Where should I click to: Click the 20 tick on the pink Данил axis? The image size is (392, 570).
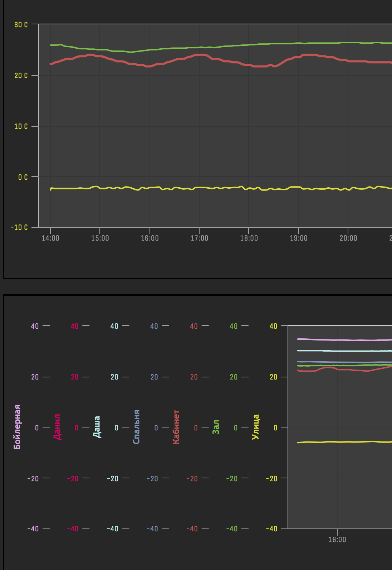[74, 377]
